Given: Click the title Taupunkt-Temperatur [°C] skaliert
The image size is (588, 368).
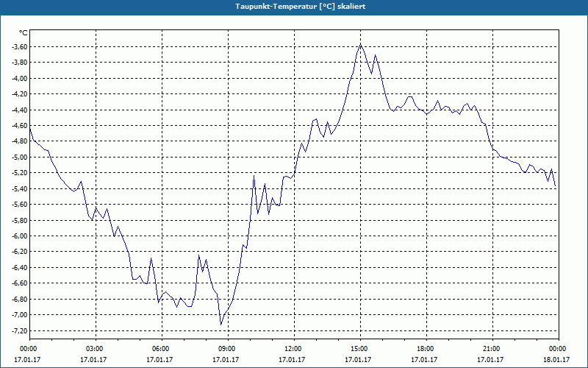Looking at the screenshot, I should click(301, 7).
